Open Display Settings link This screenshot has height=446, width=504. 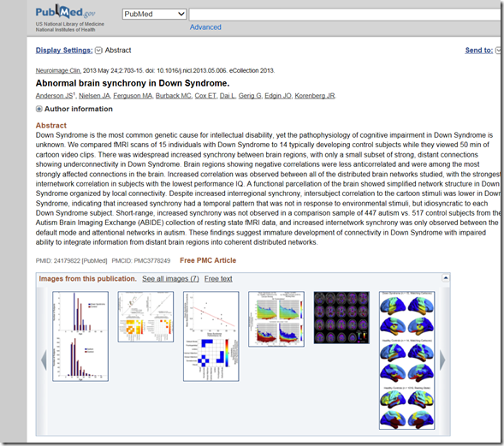pos(64,51)
